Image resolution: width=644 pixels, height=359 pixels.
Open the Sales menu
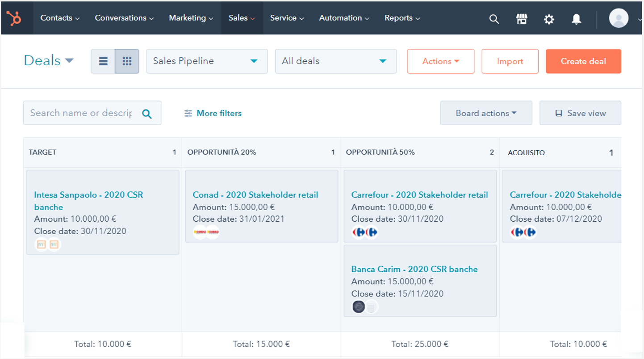(x=242, y=18)
